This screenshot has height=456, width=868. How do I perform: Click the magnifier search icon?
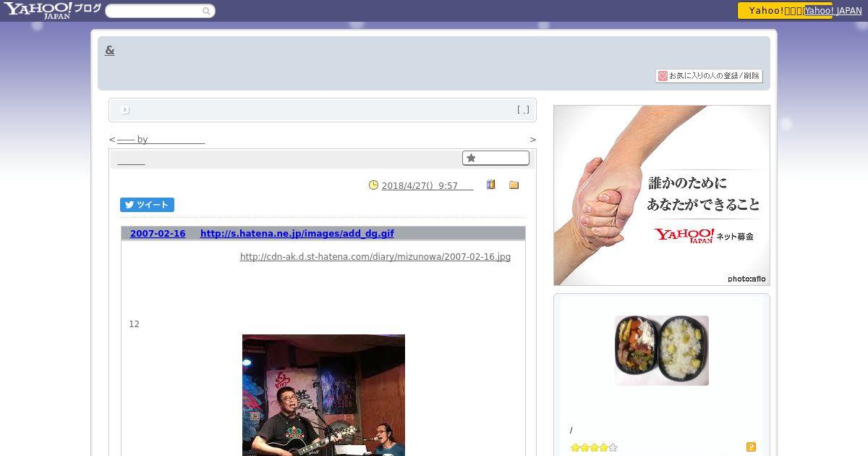pos(207,11)
